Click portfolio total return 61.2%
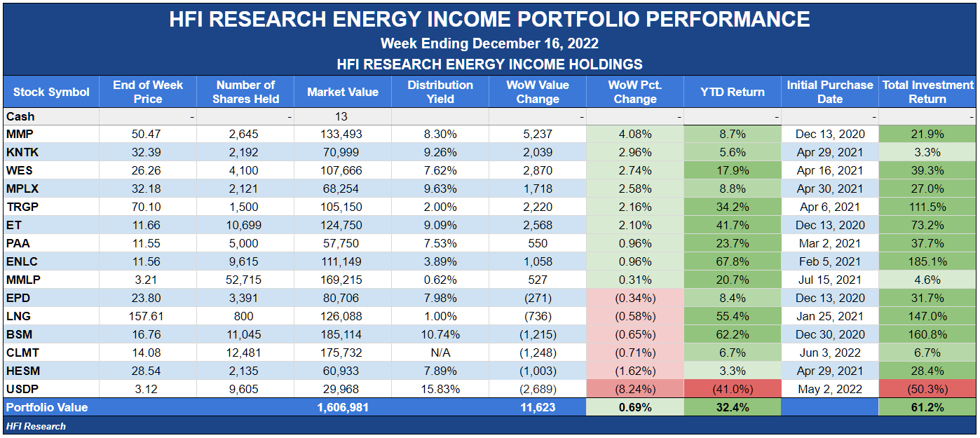Image resolution: width=980 pixels, height=438 pixels. tap(927, 407)
